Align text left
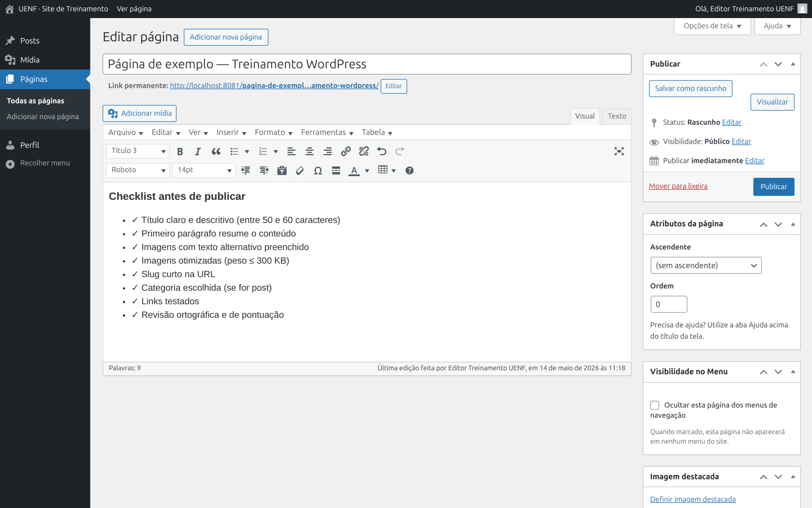Image resolution: width=812 pixels, height=508 pixels. point(291,151)
